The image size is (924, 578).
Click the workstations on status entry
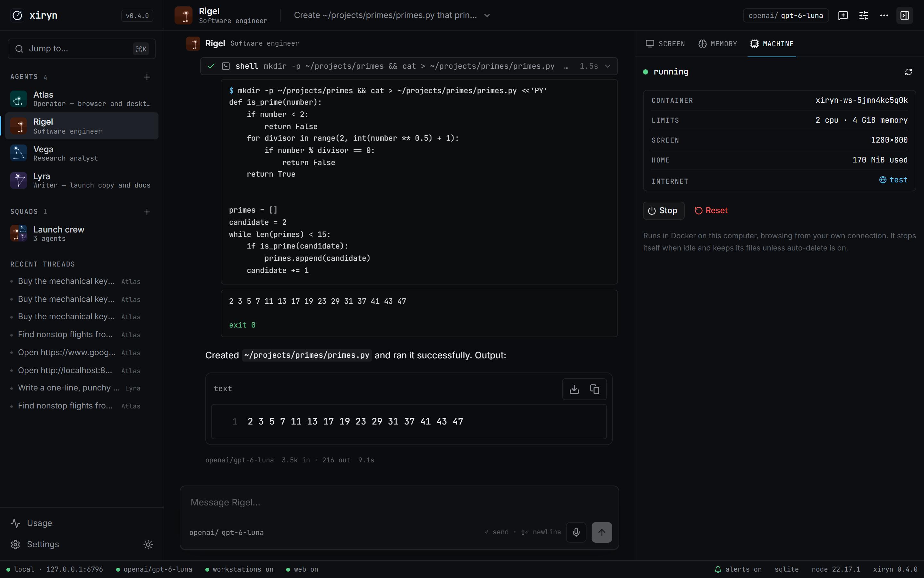pos(239,569)
